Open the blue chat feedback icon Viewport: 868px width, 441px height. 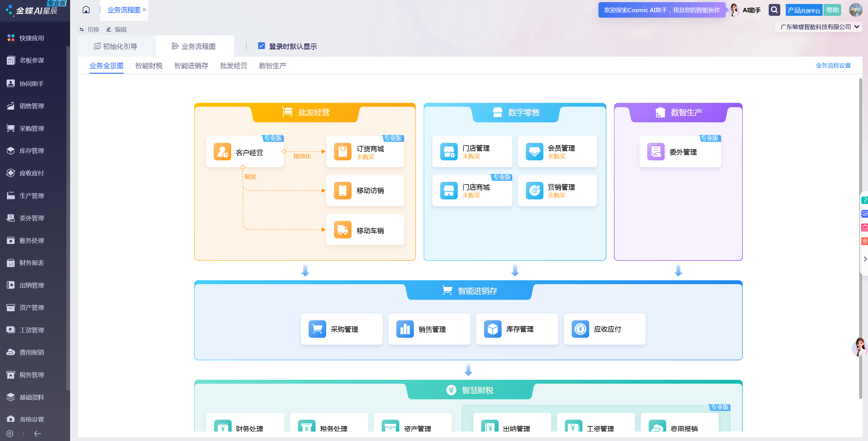tap(864, 213)
